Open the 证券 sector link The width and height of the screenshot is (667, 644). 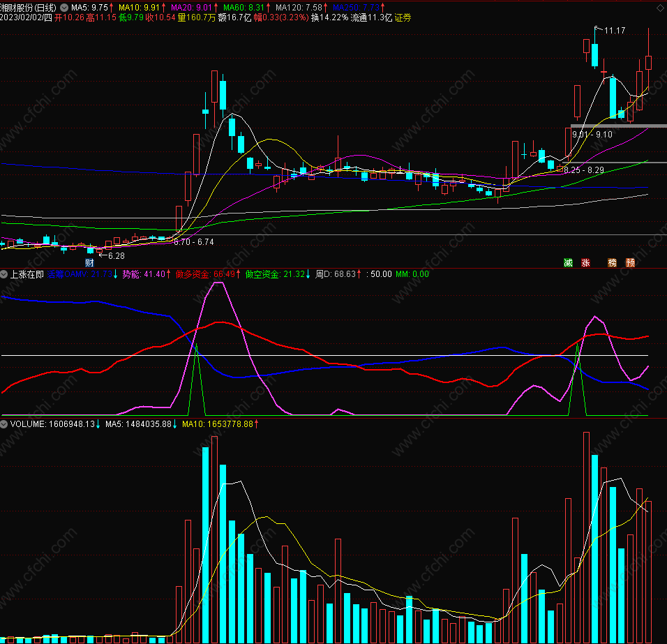(x=403, y=18)
